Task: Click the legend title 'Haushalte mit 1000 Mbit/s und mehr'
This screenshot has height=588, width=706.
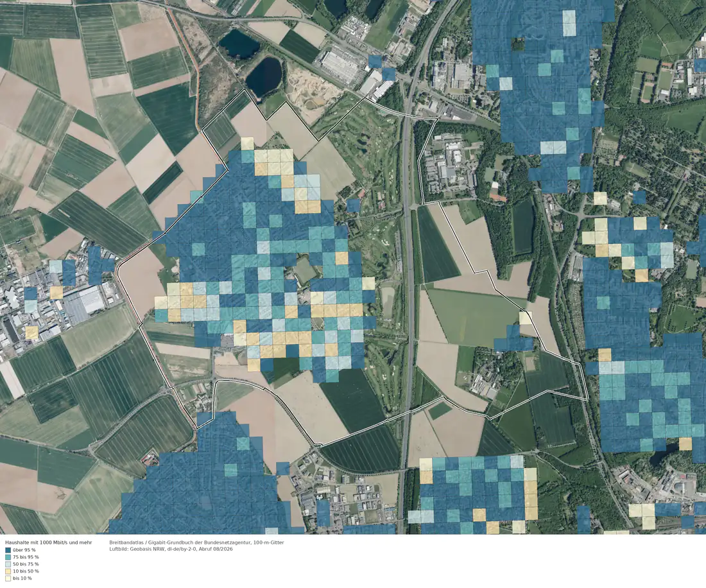Action: tap(49, 542)
